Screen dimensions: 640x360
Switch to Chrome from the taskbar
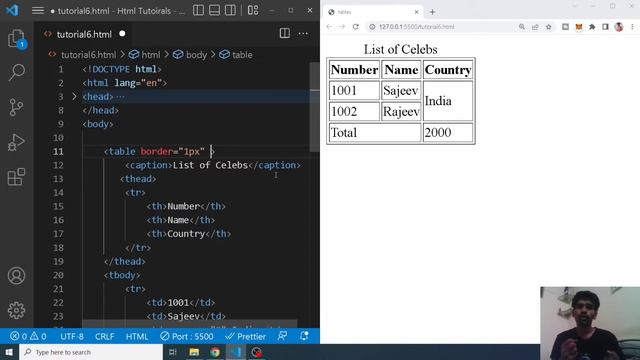pyautogui.click(x=215, y=352)
